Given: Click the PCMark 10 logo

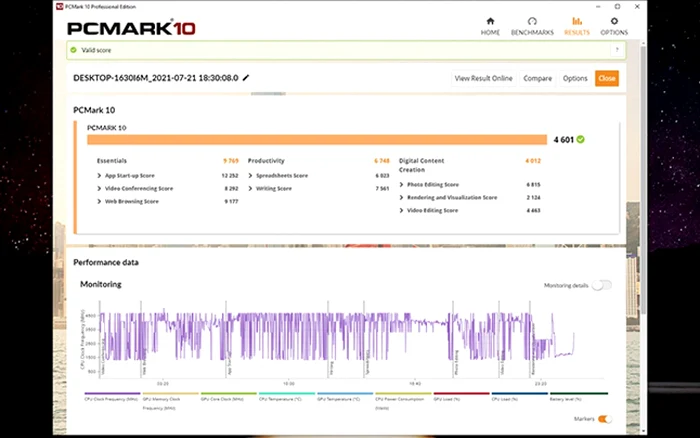Looking at the screenshot, I should tap(131, 28).
